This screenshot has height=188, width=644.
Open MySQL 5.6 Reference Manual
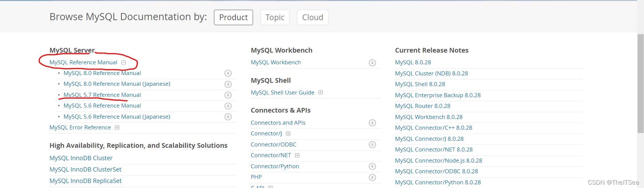click(x=102, y=106)
